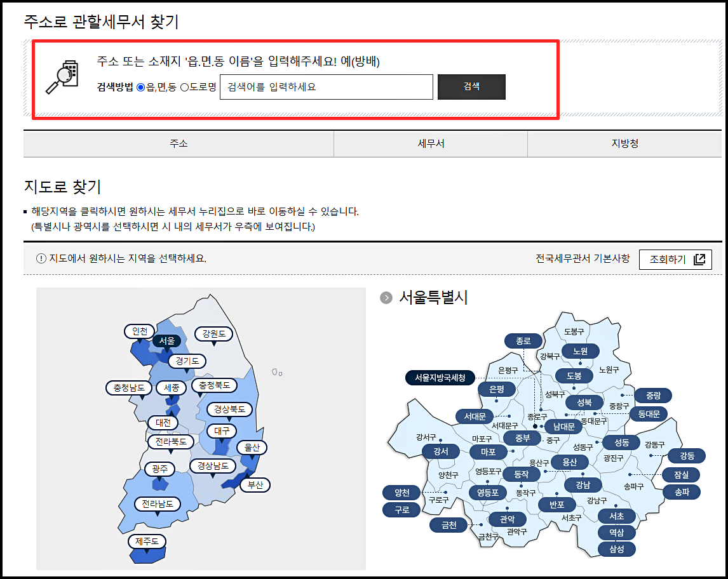
Task: Select the 읍,면,동 search method radio
Action: (140, 87)
